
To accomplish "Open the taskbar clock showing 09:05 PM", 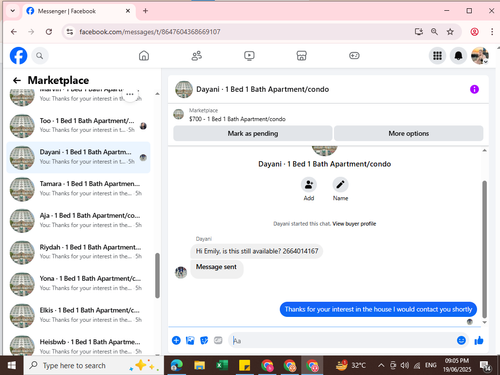I will 457,365.
